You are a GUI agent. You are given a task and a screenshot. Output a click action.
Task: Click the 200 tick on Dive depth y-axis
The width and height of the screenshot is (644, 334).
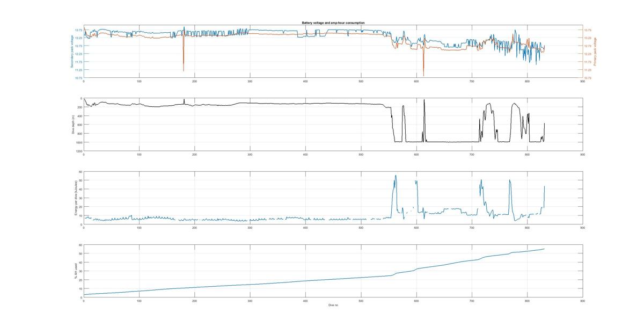79,107
